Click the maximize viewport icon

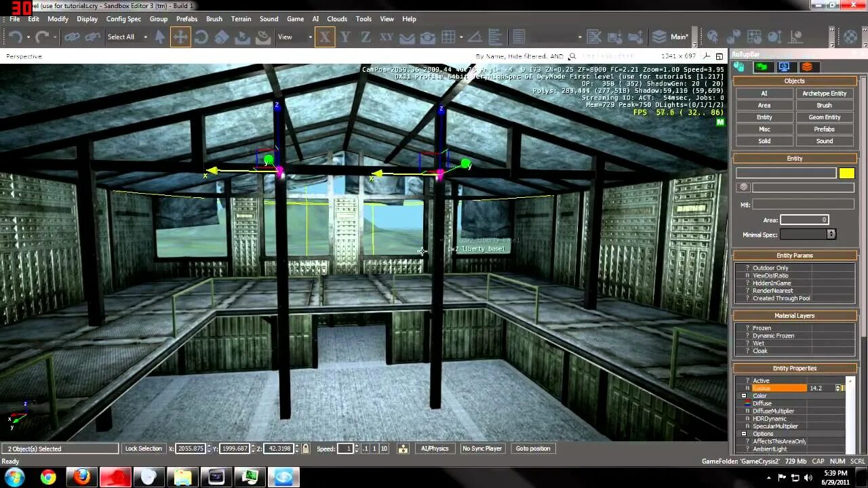[719, 56]
